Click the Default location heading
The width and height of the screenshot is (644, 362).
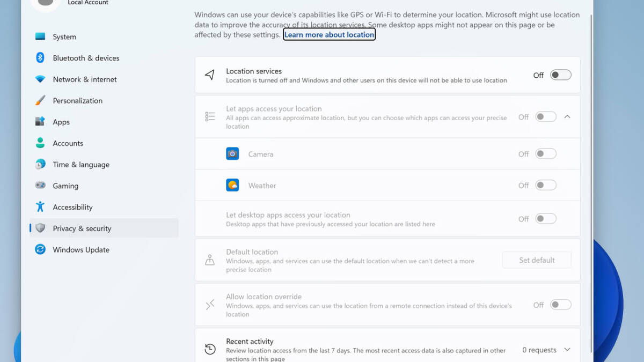pos(252,252)
